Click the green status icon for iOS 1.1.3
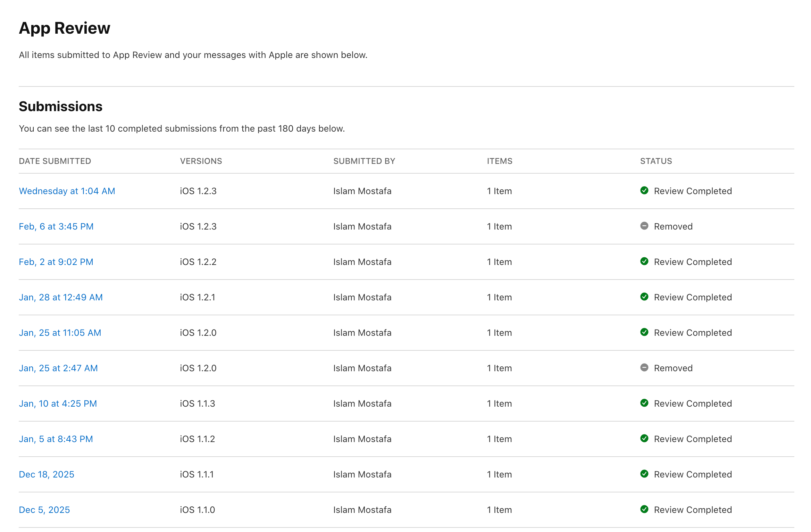Screen dimensions: 811x532 pyautogui.click(x=645, y=404)
